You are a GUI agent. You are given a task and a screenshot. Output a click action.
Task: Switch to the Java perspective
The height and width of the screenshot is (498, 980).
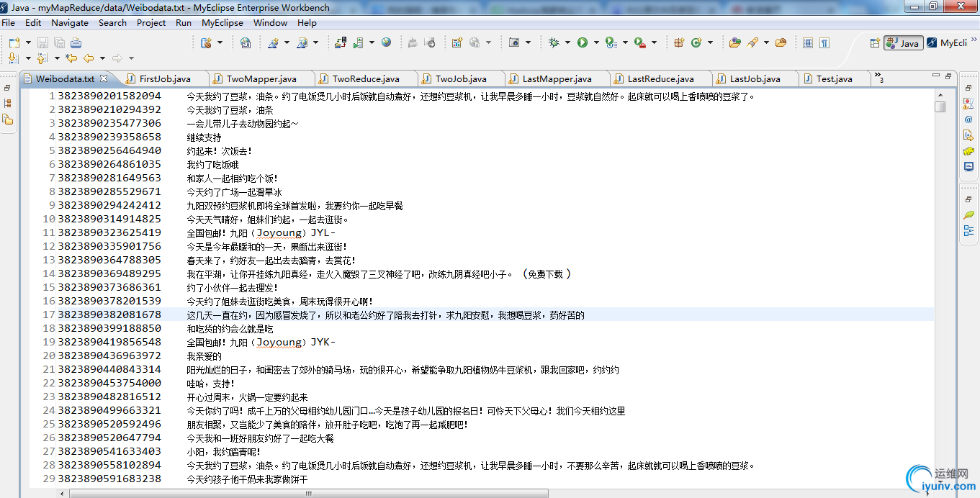point(903,43)
